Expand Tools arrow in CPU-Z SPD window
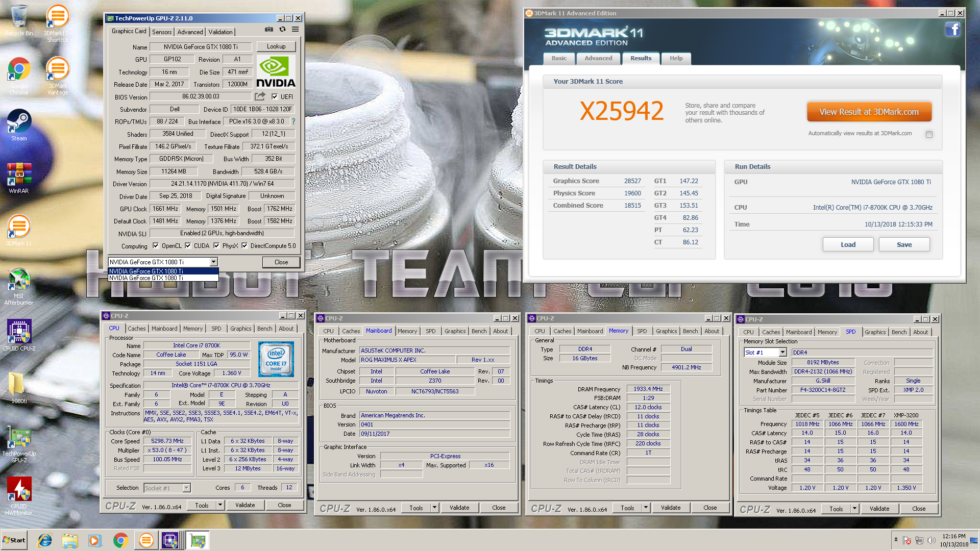The width and height of the screenshot is (980, 551). 854,509
